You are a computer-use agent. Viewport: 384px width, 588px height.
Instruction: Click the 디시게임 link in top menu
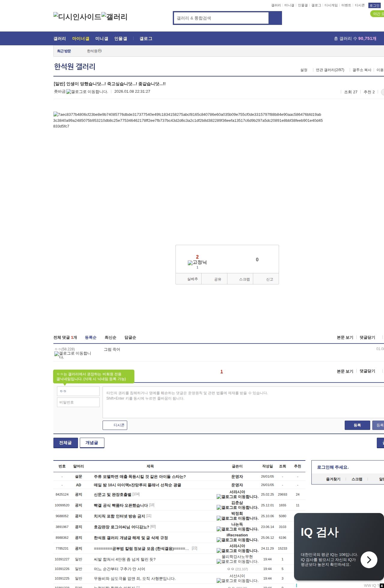click(331, 5)
